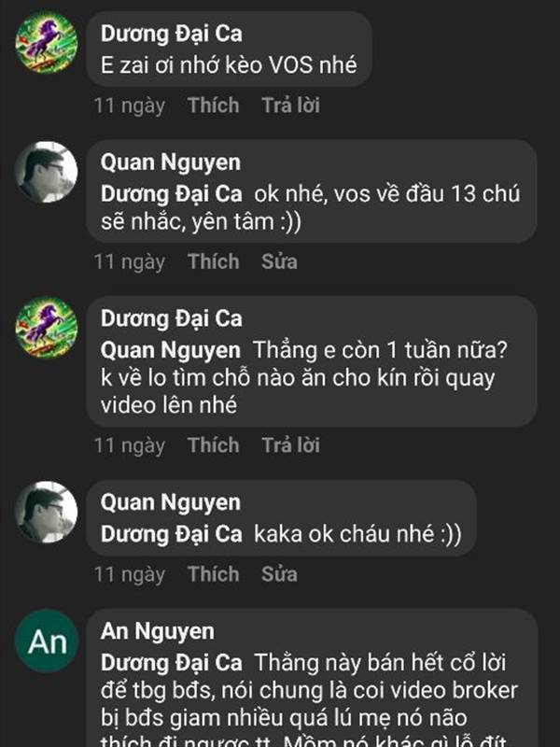Open Quan Nguyen's profile photo beside the "kaka ok cháu nhé" comment
This screenshot has height=747, width=560.
[x=47, y=512]
